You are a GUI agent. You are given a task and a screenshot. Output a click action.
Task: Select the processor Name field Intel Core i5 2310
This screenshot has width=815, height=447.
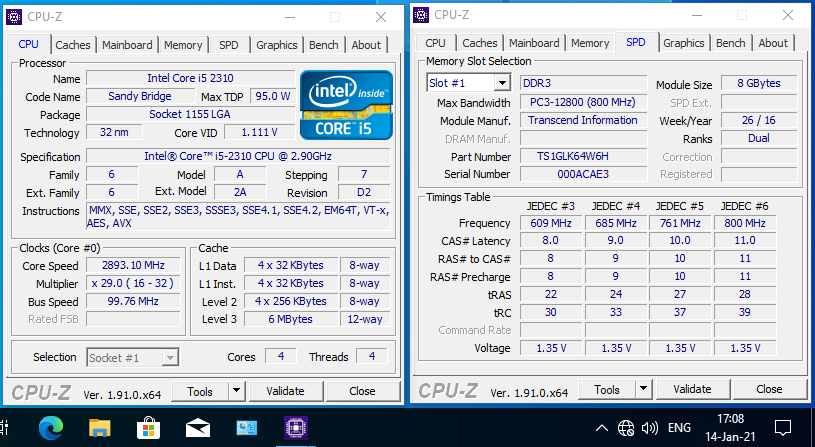pos(190,78)
